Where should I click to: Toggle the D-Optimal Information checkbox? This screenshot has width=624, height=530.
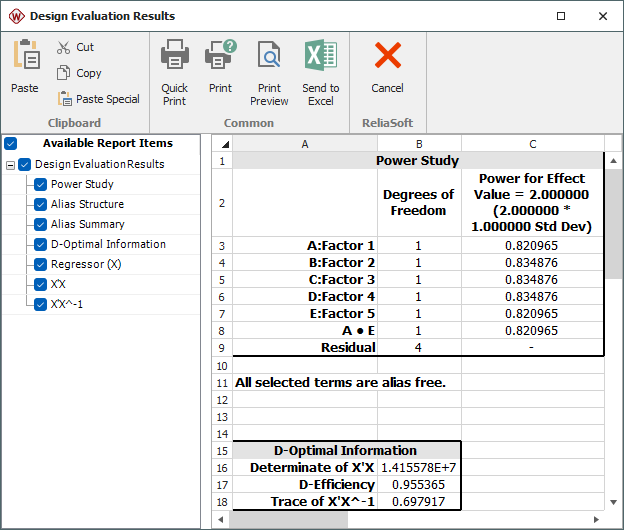41,244
